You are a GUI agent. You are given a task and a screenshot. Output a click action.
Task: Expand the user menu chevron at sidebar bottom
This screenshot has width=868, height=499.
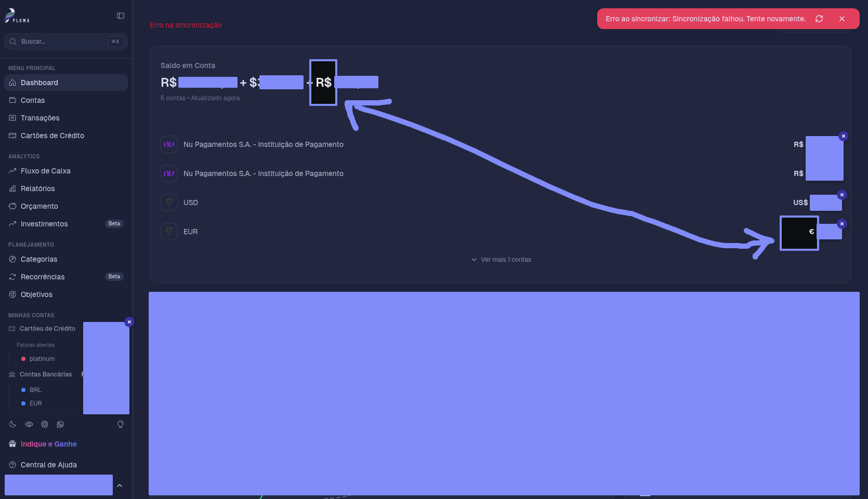click(120, 485)
